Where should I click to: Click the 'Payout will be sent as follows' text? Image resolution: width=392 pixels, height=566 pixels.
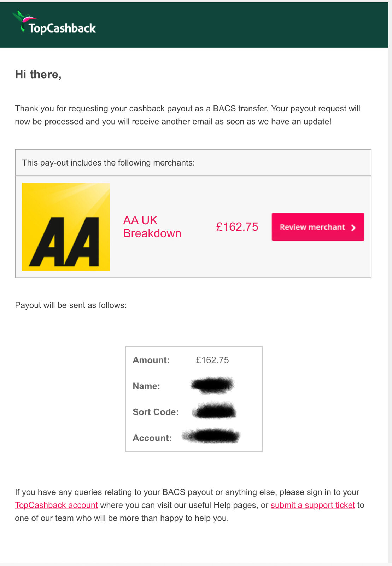click(71, 305)
